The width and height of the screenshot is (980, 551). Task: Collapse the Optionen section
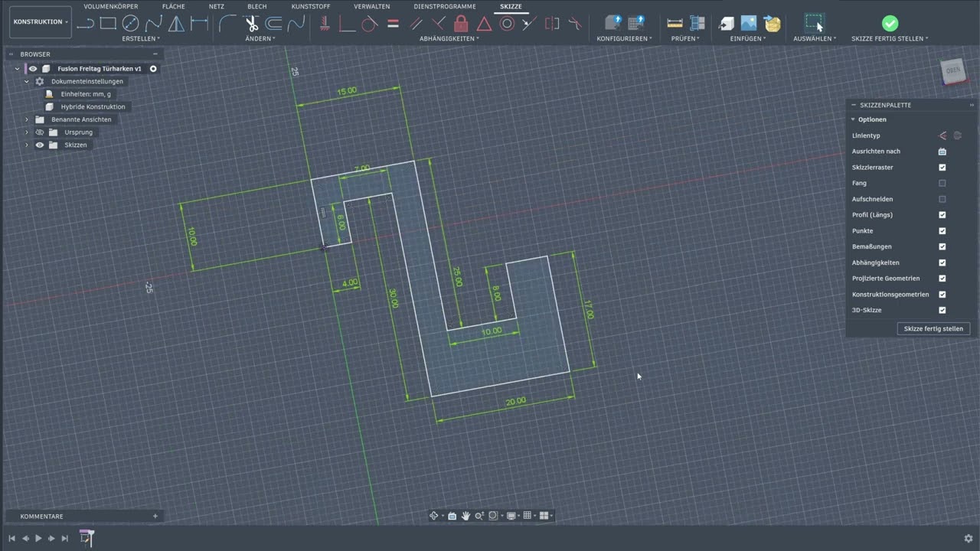pos(853,119)
